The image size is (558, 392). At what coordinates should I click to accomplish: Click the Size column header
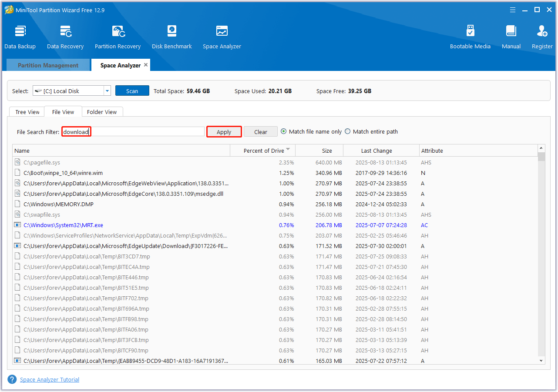pyautogui.click(x=319, y=151)
